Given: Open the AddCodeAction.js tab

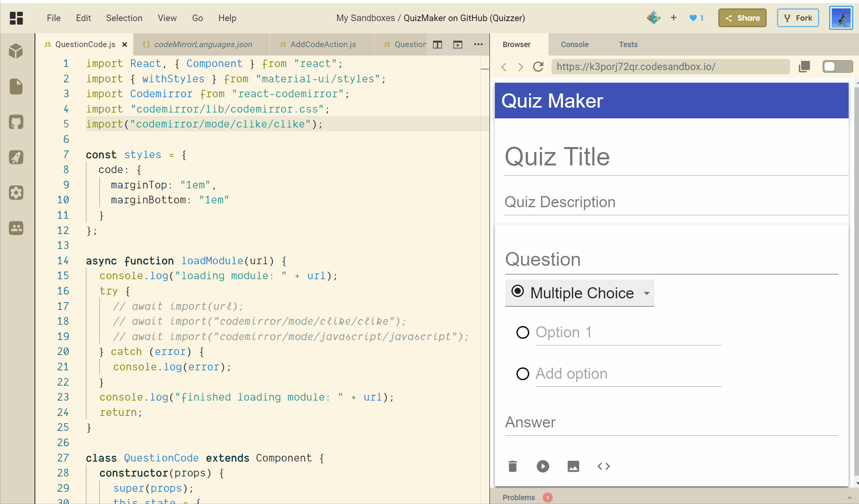Looking at the screenshot, I should tap(322, 44).
